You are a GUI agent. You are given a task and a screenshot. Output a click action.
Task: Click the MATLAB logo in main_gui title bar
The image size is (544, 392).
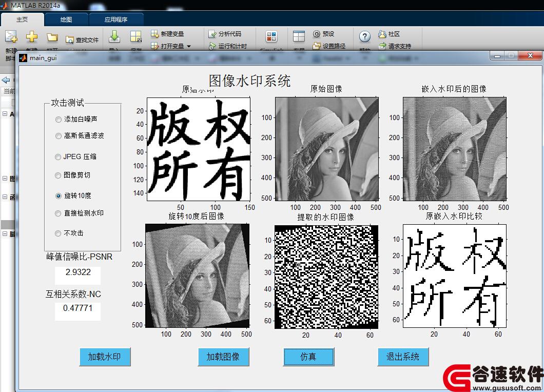[x=23, y=58]
